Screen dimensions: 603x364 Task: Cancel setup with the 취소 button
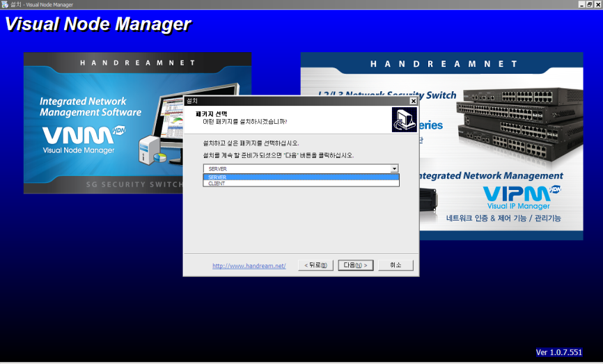tap(396, 265)
